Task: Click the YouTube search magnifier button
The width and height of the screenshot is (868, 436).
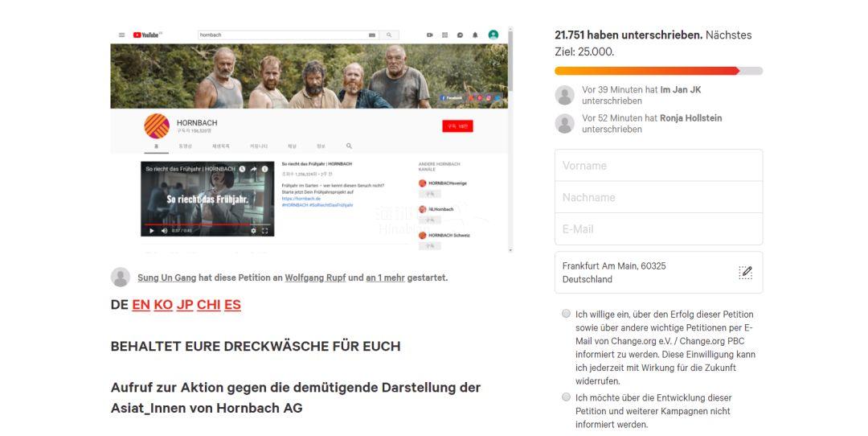Action: point(389,35)
